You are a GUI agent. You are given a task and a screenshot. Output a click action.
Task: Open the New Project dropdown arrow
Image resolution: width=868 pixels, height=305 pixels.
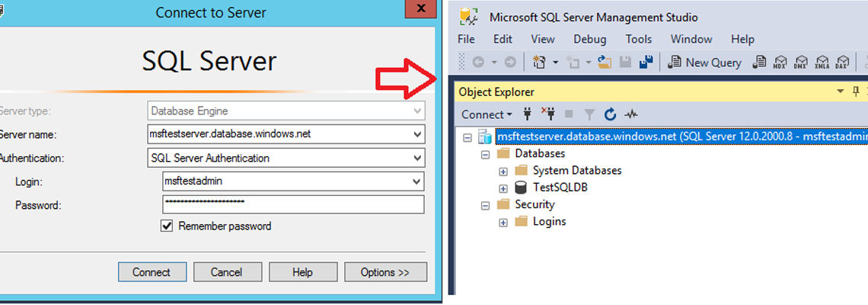pos(555,63)
